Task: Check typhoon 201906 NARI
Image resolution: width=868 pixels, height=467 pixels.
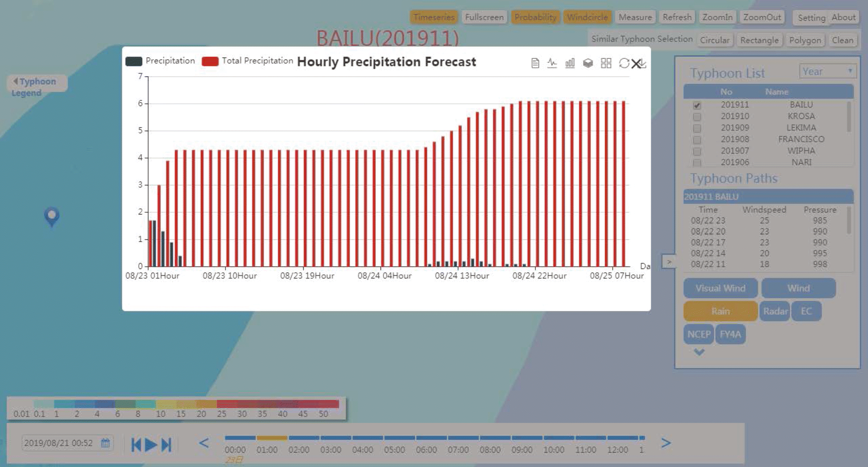Action: click(x=697, y=163)
